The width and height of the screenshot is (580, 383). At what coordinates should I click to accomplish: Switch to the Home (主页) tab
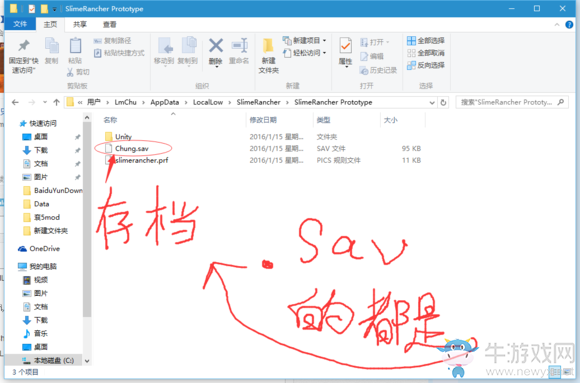(50, 24)
